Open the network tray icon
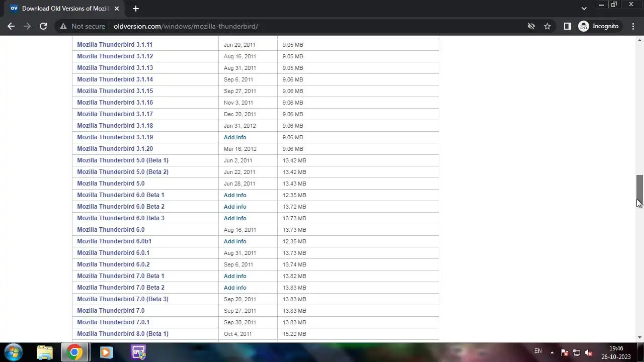 [577, 352]
